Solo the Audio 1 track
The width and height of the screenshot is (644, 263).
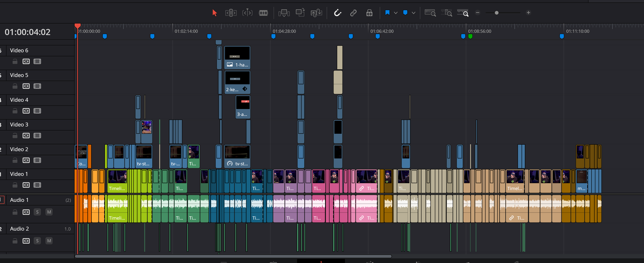pyautogui.click(x=37, y=212)
